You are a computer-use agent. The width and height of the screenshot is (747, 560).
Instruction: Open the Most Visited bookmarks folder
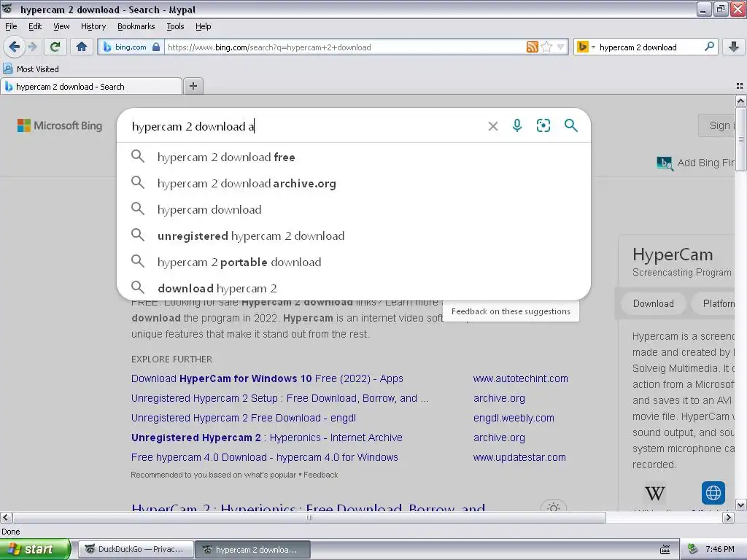[31, 69]
